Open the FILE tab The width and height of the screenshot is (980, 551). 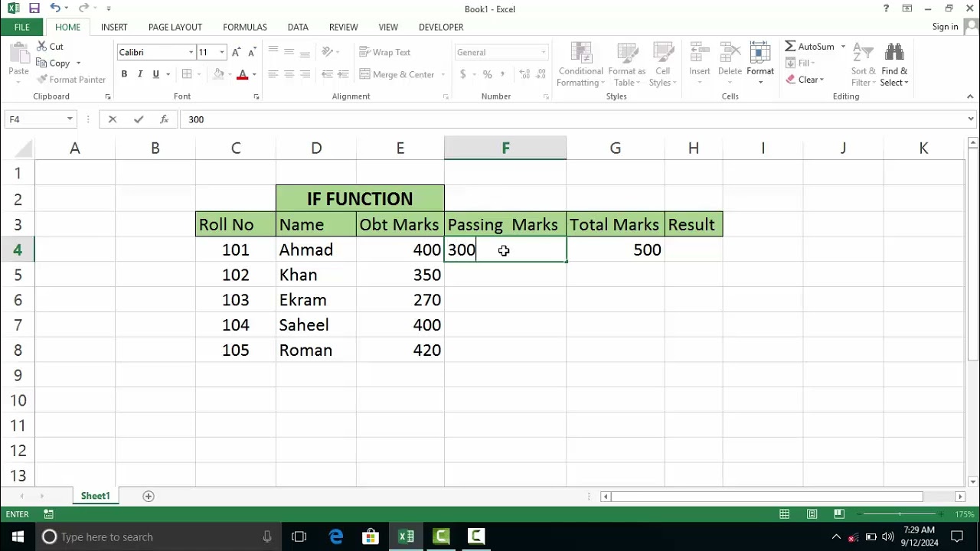(21, 27)
